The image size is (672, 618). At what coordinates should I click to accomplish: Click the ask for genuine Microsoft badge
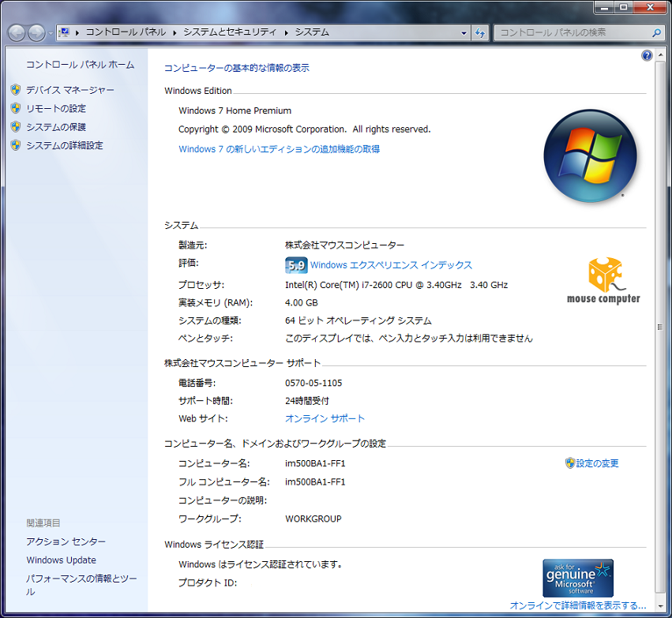578,578
